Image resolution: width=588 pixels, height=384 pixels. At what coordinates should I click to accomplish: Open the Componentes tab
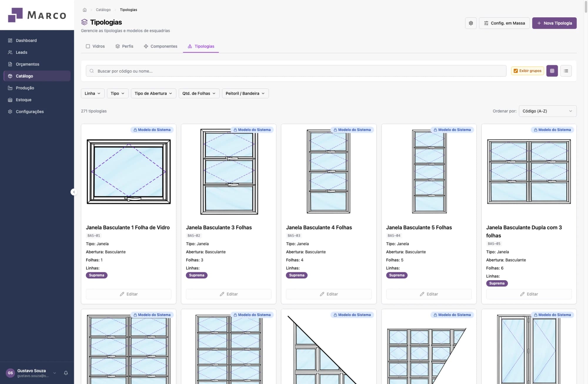[161, 46]
